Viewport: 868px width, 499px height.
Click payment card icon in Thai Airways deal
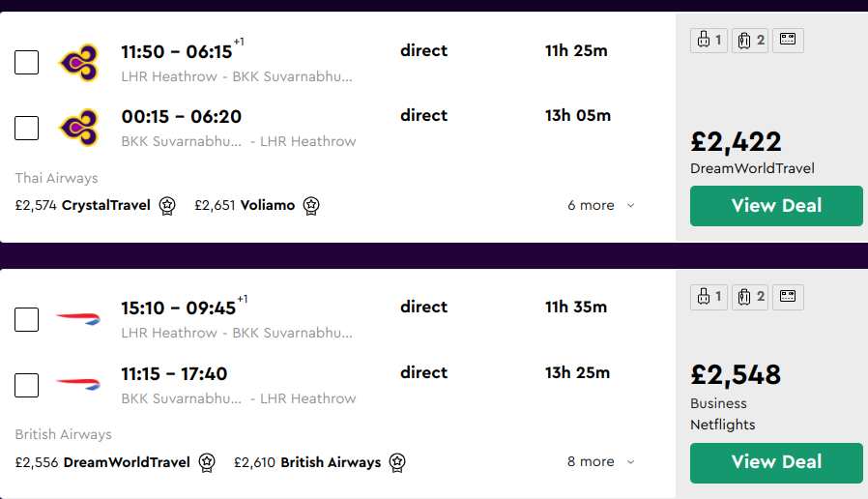[788, 40]
